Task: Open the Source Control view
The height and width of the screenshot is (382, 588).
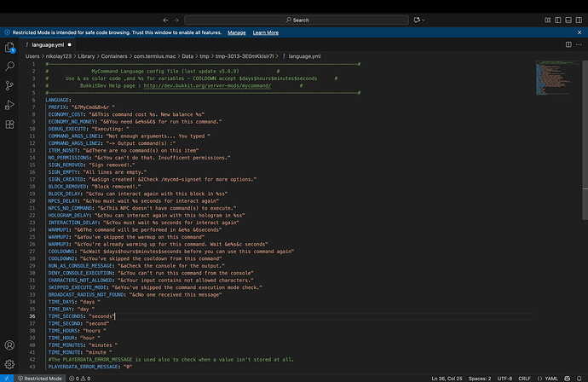Action: (9, 86)
